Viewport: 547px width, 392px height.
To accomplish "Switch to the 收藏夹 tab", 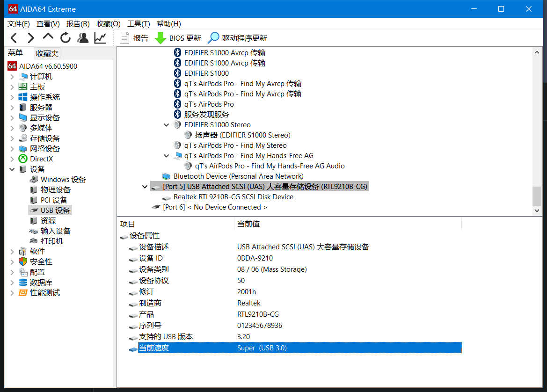I will click(x=47, y=53).
